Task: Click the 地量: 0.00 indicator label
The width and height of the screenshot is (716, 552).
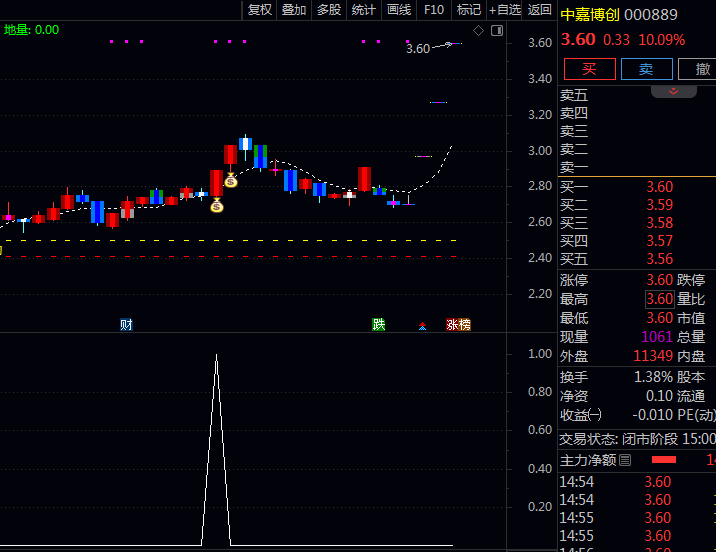Action: point(32,30)
